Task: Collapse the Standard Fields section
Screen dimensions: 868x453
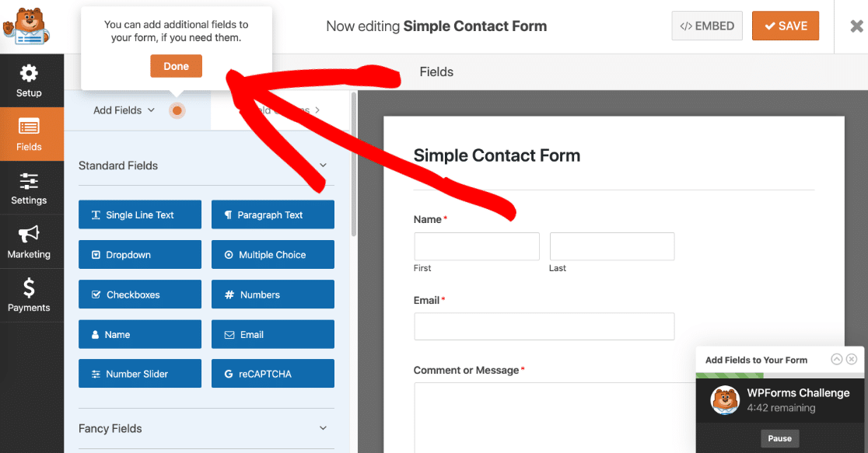Action: click(324, 166)
